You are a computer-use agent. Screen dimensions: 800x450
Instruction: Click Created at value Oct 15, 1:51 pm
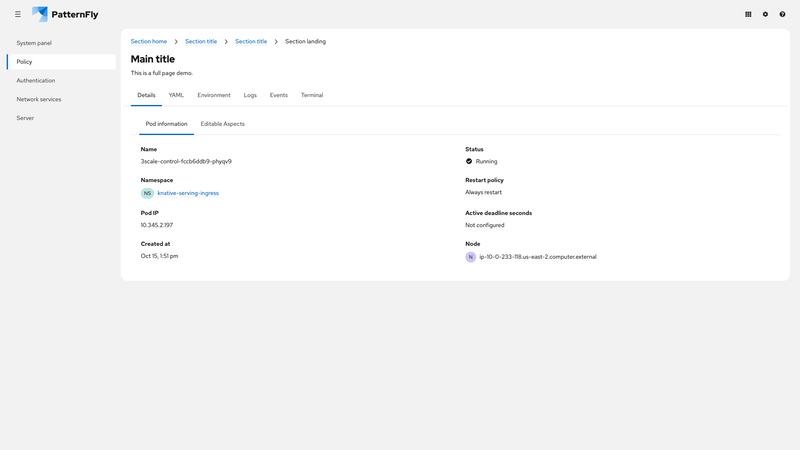click(159, 256)
